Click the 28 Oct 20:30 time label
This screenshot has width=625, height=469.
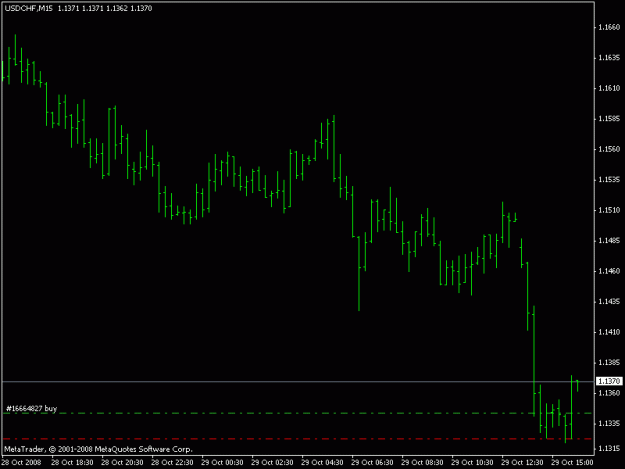[122, 463]
